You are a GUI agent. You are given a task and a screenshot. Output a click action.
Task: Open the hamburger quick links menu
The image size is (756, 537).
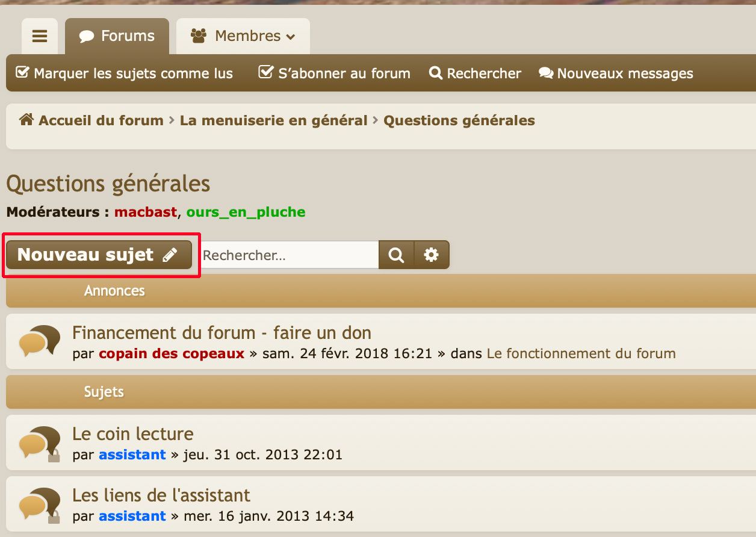pos(40,36)
